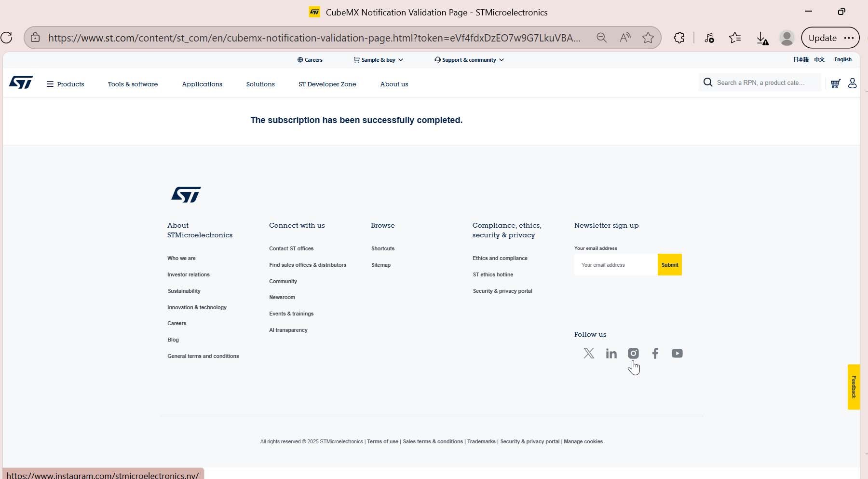Viewport: 868px width, 479px height.
Task: Open ST's Facebook page
Action: (x=655, y=354)
